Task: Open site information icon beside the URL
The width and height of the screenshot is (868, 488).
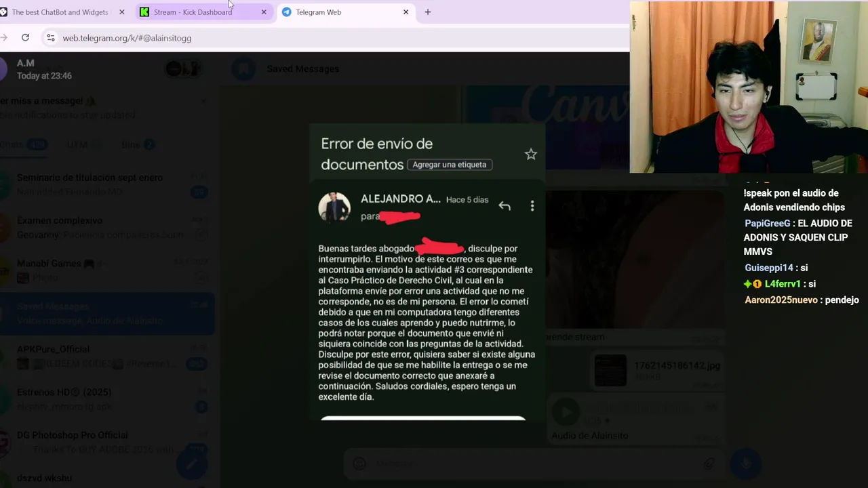Action: click(x=50, y=38)
